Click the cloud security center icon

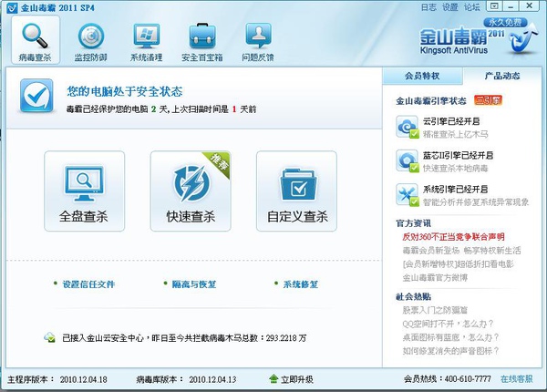coord(49,337)
